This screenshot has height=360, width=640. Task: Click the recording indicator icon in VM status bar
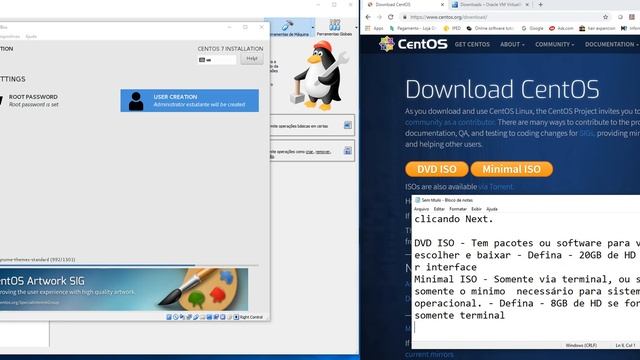(x=216, y=317)
